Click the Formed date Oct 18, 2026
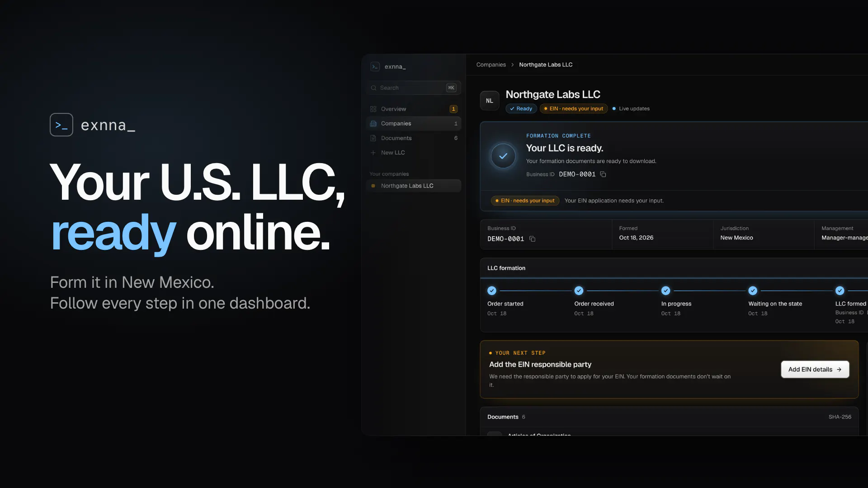 pyautogui.click(x=636, y=238)
